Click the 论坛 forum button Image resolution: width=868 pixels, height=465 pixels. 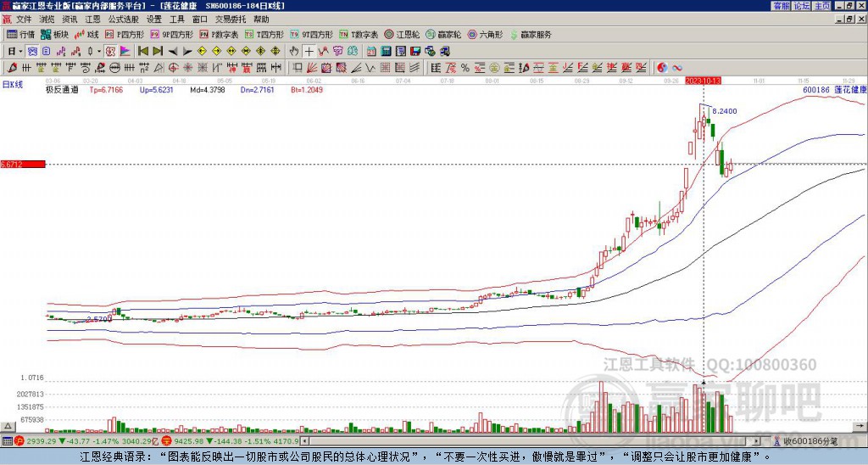802,6
